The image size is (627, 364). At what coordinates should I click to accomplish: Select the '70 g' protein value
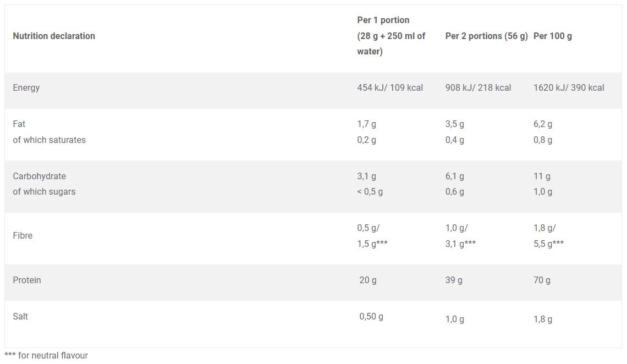tap(542, 280)
